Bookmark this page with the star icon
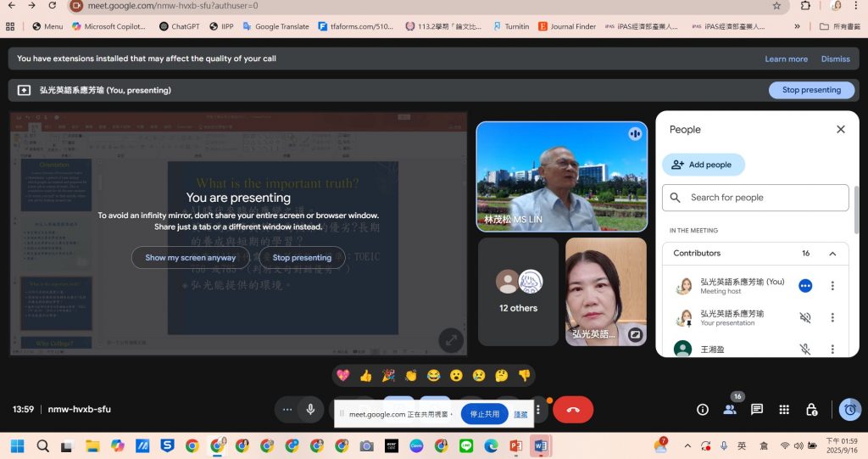The width and height of the screenshot is (868, 459). pos(776,6)
